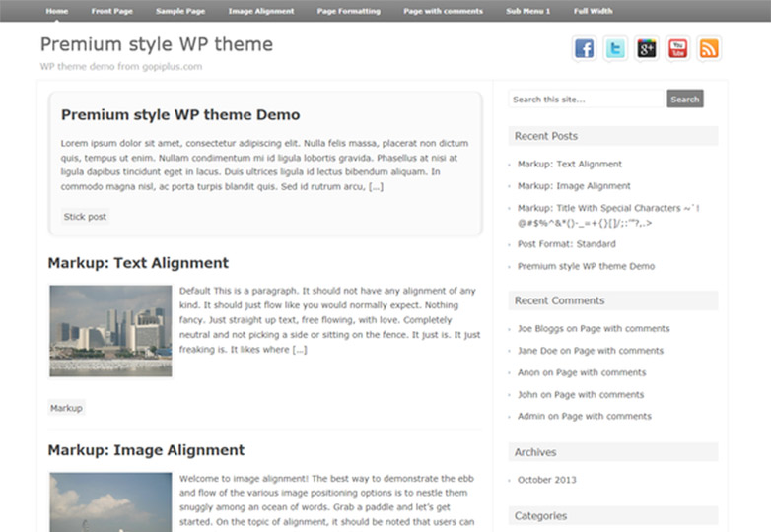
Task: Open Admin comment on Page with comments
Action: [584, 417]
